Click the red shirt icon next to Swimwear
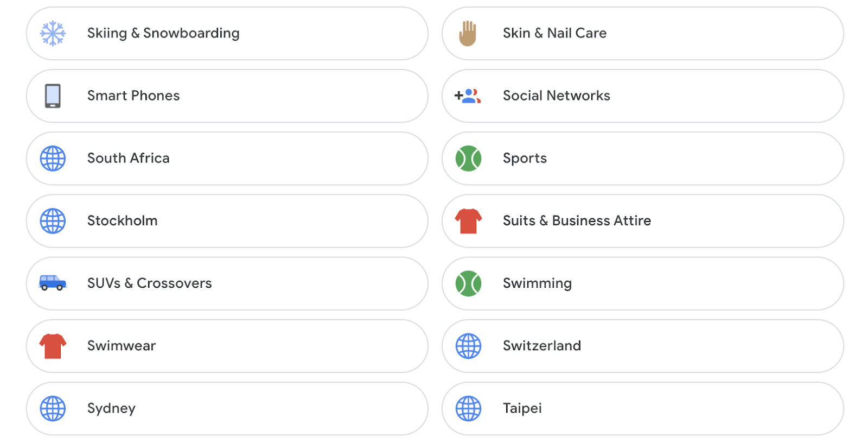868x442 pixels. (x=51, y=345)
